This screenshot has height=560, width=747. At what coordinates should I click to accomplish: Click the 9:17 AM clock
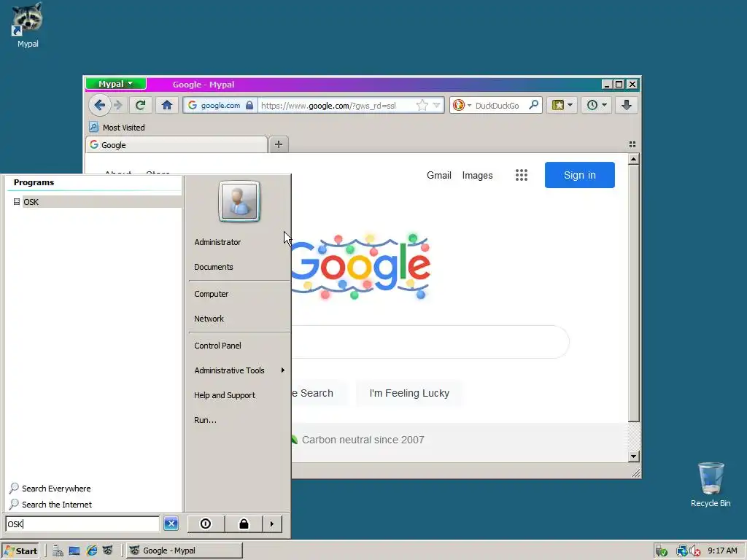tap(722, 551)
